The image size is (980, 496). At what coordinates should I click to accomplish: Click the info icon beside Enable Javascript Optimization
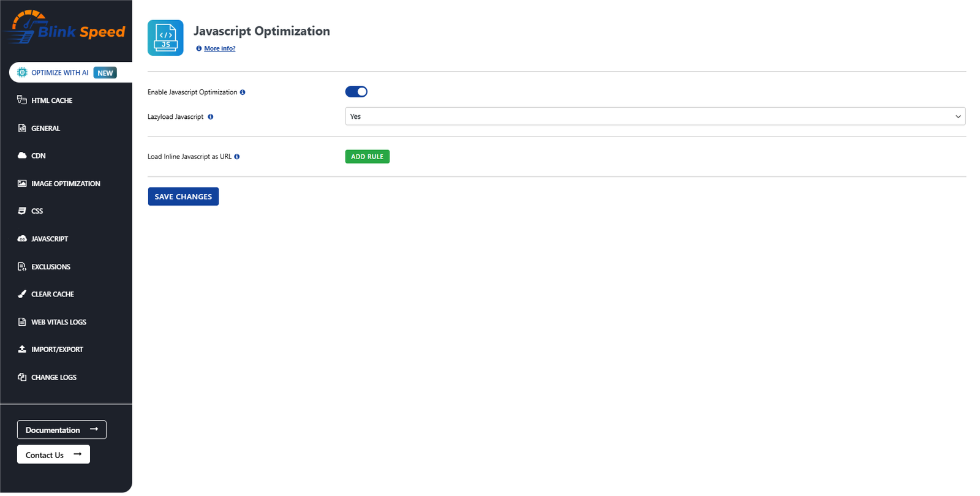(x=243, y=92)
